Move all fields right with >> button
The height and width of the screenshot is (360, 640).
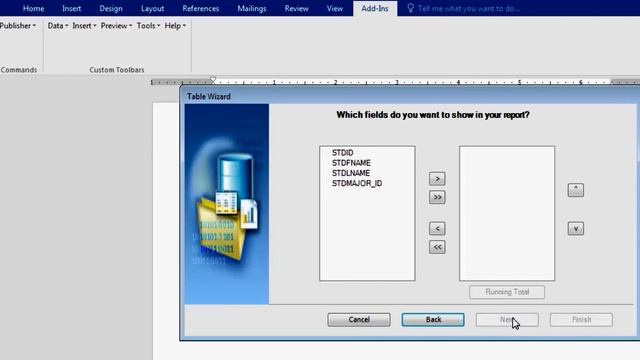(437, 198)
